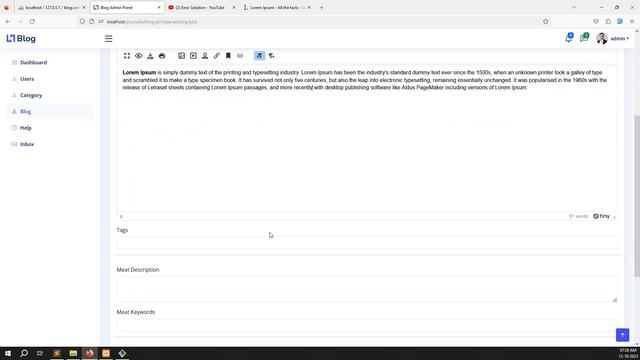640x360 pixels.
Task: Expand the admin user dropdown
Action: coord(620,38)
